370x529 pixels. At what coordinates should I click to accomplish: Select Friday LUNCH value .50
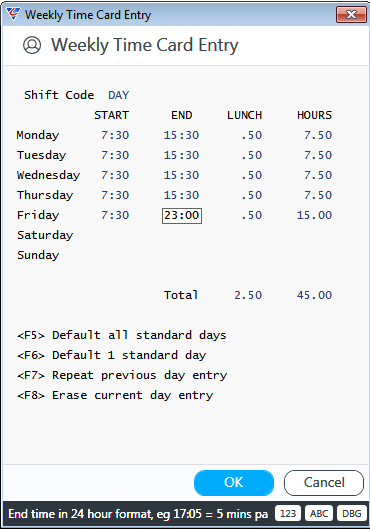click(x=252, y=215)
